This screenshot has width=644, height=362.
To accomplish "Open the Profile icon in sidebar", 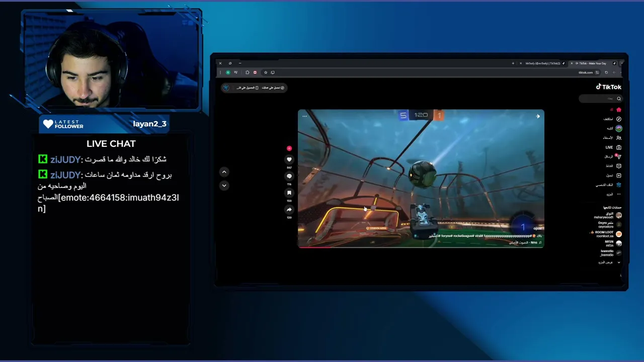I will pyautogui.click(x=619, y=185).
